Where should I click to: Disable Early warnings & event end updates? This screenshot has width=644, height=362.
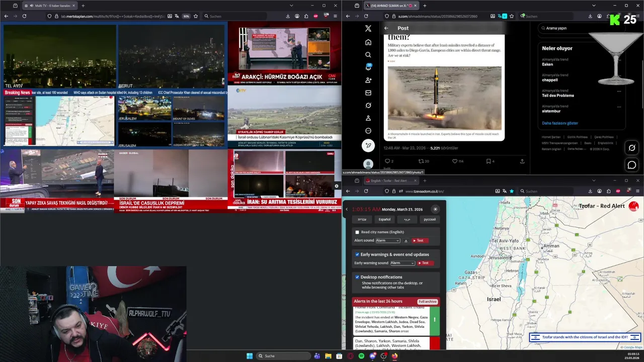[357, 254]
